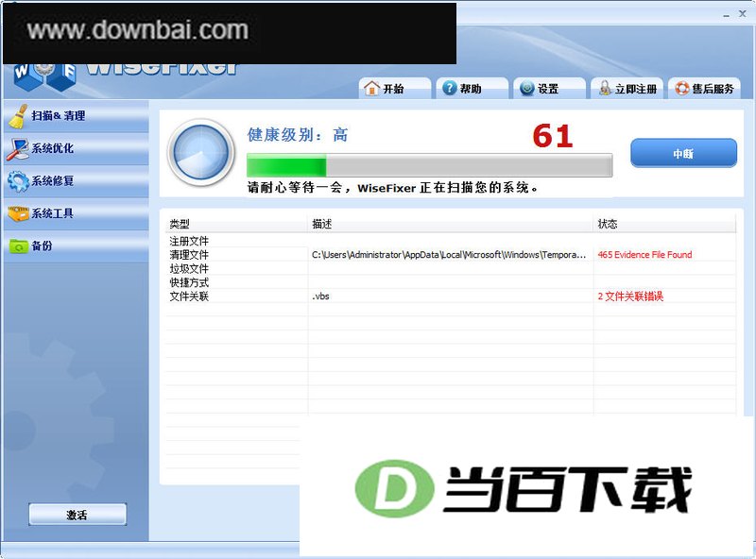Select the 清理文件 row

451,254
